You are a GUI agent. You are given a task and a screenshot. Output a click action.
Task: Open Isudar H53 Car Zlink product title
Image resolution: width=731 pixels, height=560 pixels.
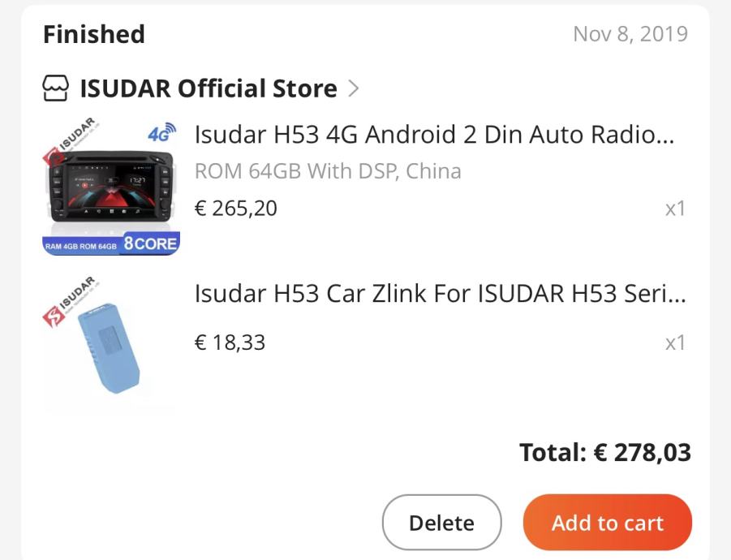440,293
